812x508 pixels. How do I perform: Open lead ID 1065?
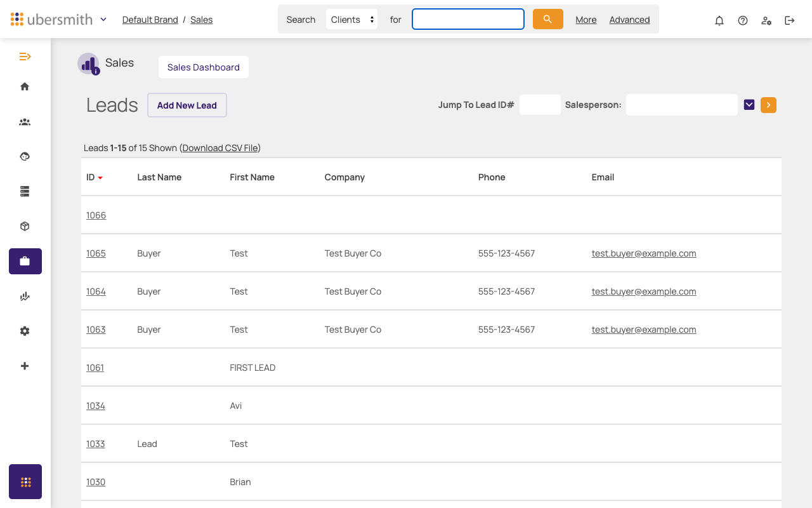(x=96, y=253)
